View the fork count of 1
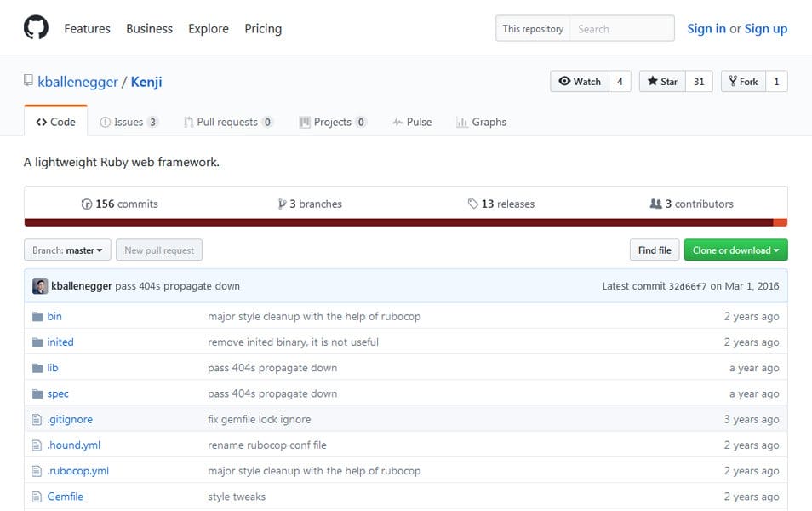Viewport: 812px width, 511px height. click(x=776, y=82)
